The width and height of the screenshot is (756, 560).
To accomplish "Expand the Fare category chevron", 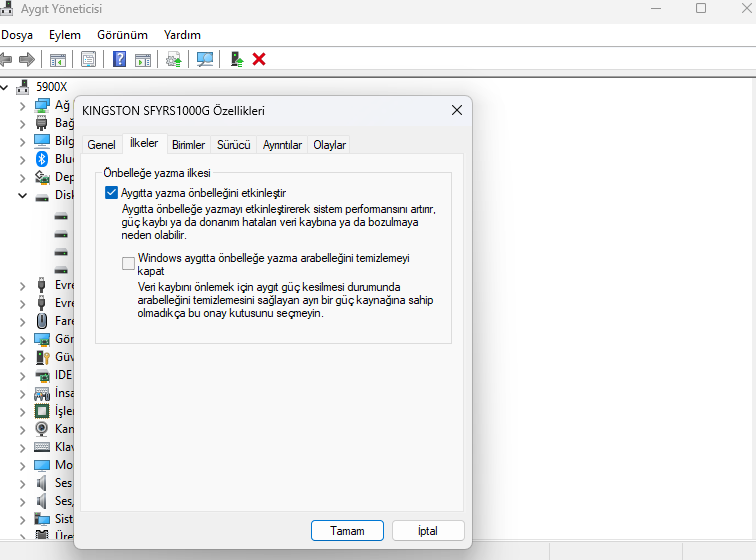I will (22, 322).
